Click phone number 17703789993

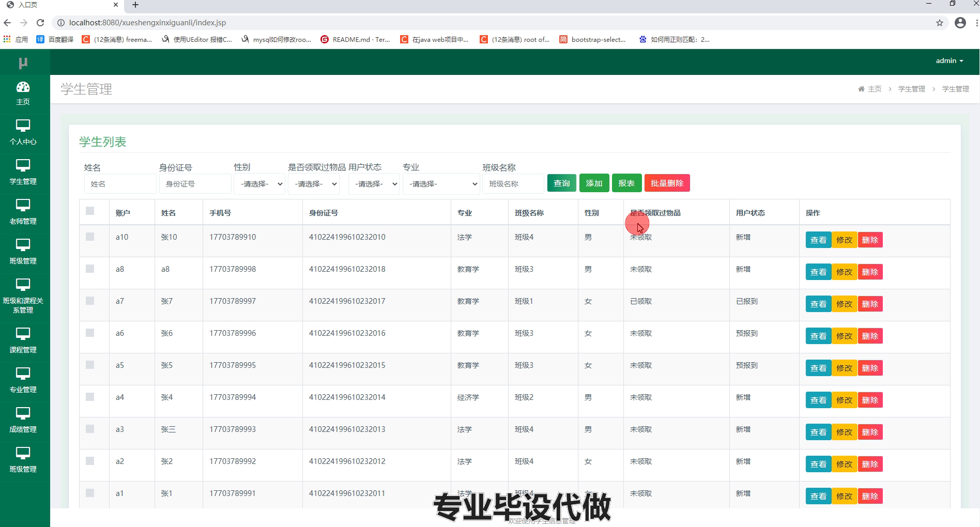[x=233, y=429]
